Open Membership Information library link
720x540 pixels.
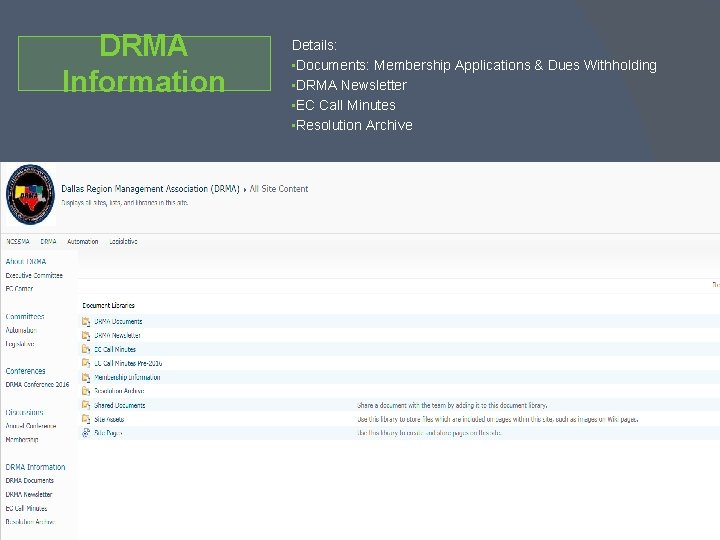click(127, 377)
